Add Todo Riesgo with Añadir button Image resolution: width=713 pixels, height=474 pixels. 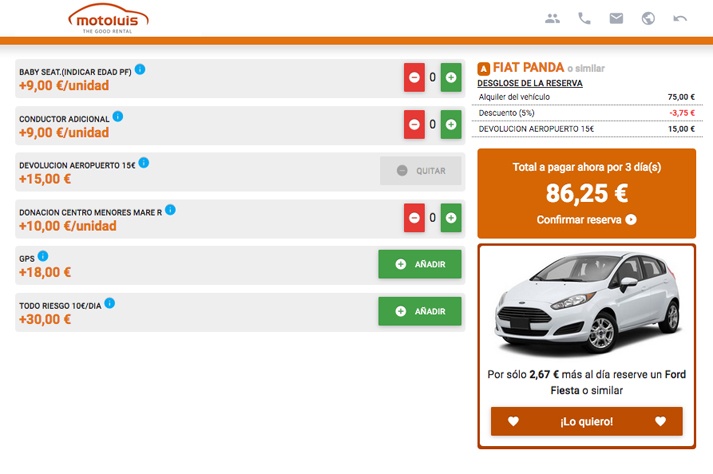420,311
